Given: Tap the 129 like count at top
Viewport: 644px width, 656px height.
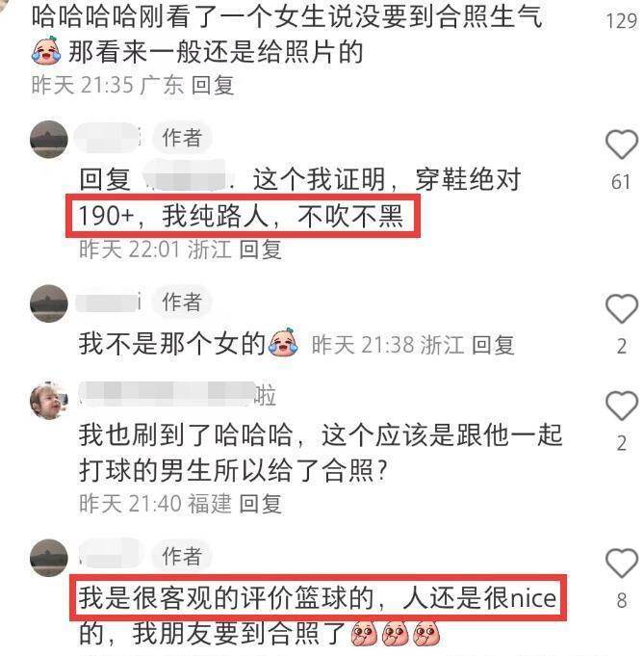Looking at the screenshot, I should click(622, 21).
